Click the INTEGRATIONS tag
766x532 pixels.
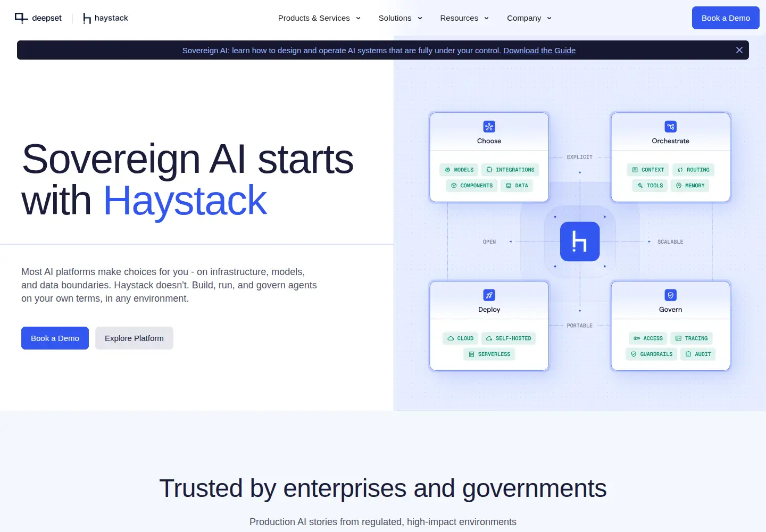(x=510, y=170)
